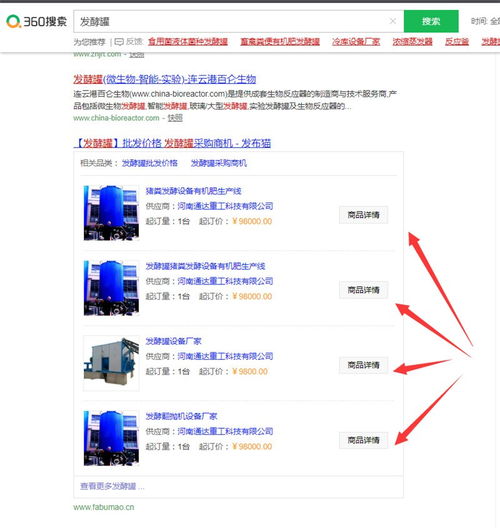Screen dimensions: 500x528
Task: Click 商品详情 for 猪粪发酵设备有机肥生产线
Action: click(363, 215)
